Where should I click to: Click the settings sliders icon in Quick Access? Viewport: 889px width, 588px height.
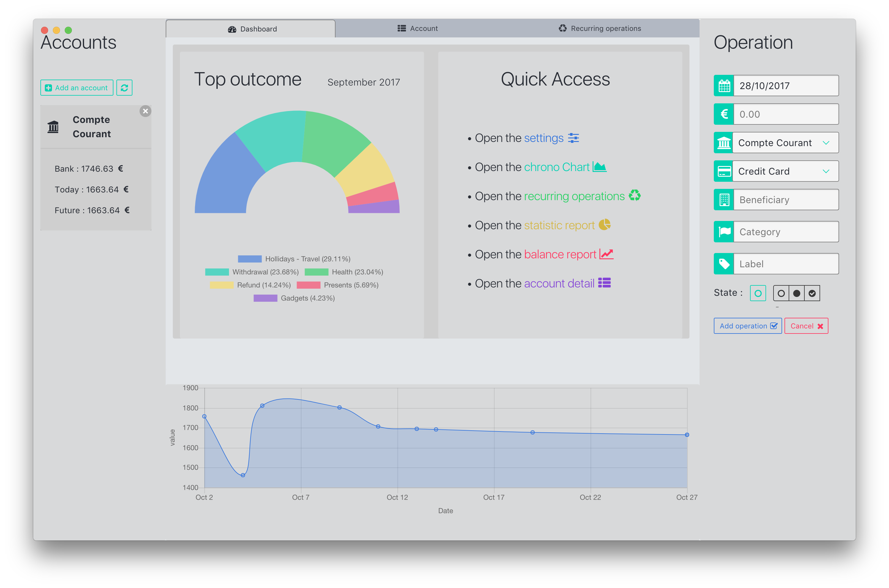[573, 138]
